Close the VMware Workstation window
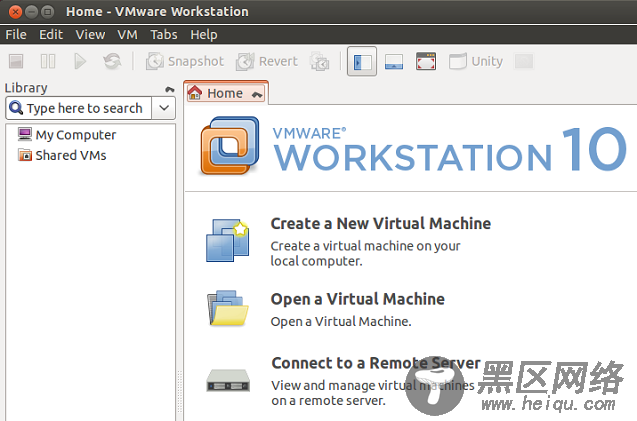Image resolution: width=637 pixels, height=421 pixels. [x=15, y=12]
